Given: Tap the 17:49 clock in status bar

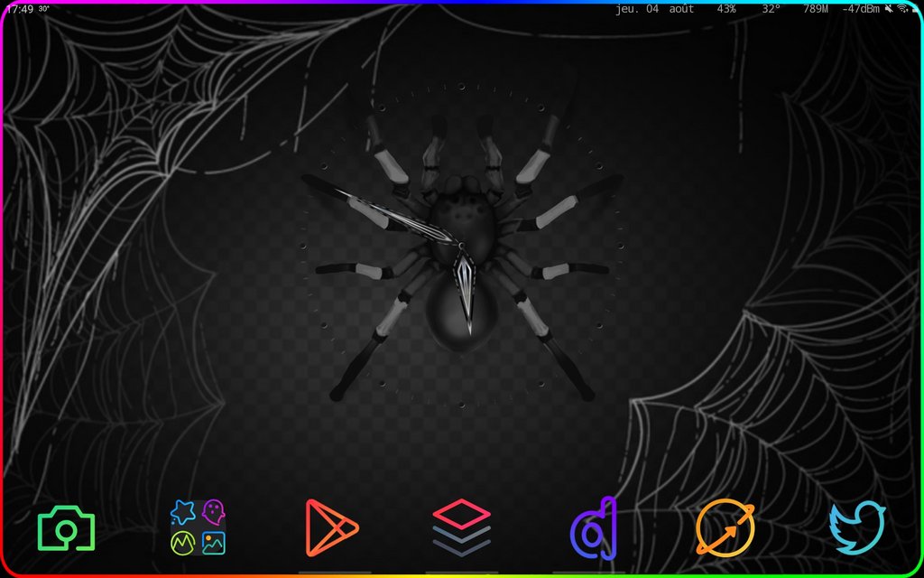Looking at the screenshot, I should [20, 9].
